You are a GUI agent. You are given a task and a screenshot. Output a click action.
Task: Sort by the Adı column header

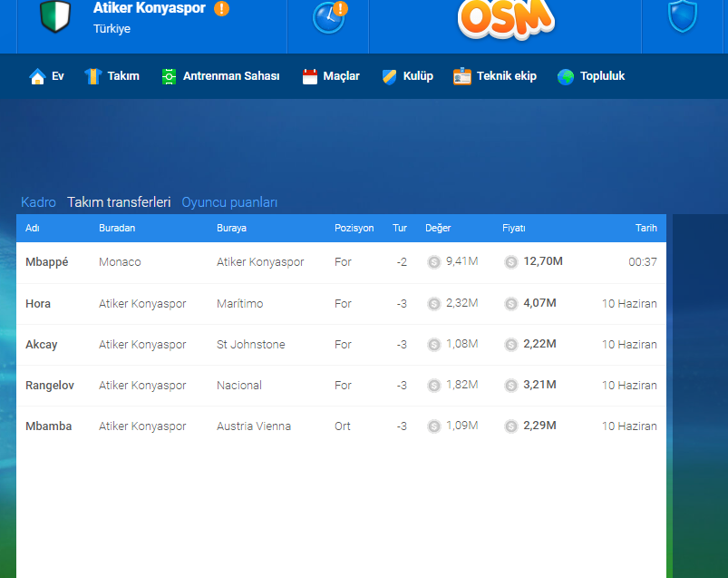pos(33,228)
